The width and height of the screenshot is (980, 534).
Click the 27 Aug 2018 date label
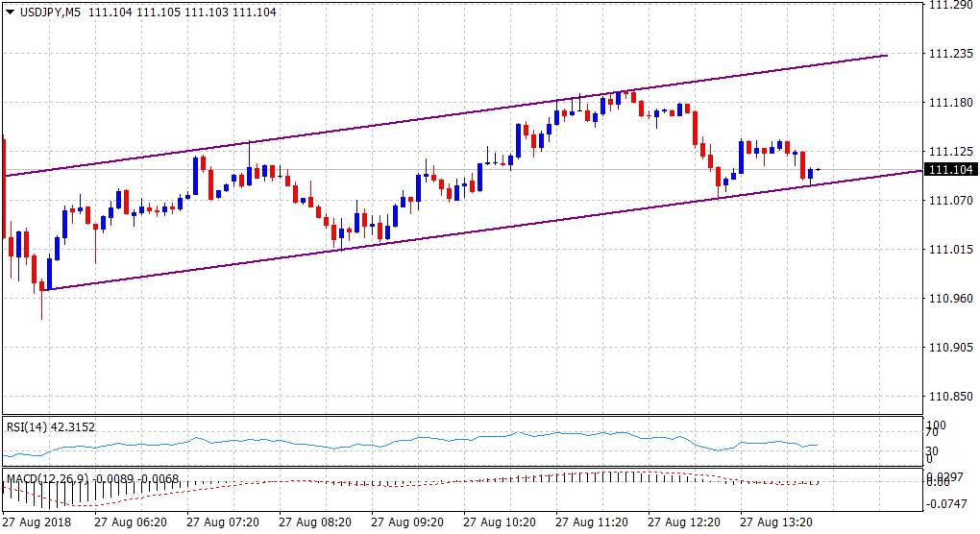coord(36,523)
